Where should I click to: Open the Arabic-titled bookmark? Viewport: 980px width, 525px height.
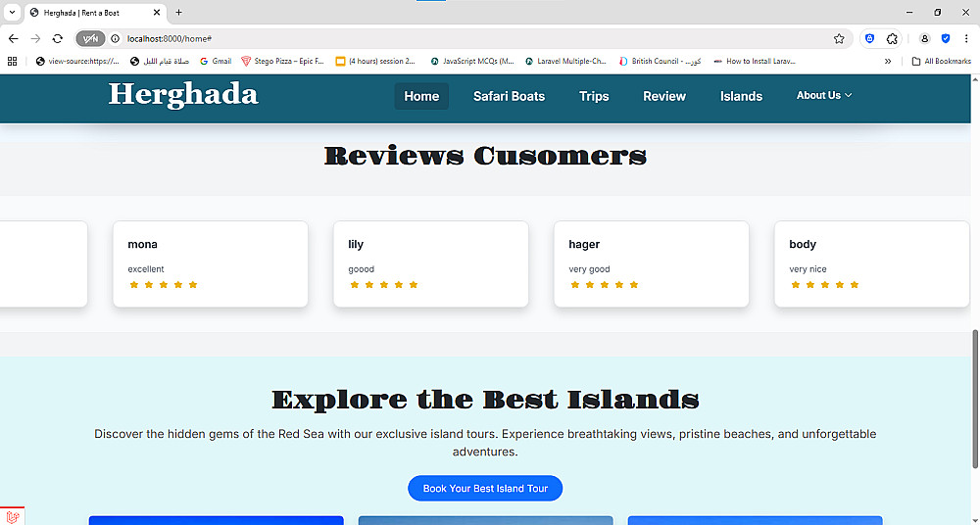(160, 62)
